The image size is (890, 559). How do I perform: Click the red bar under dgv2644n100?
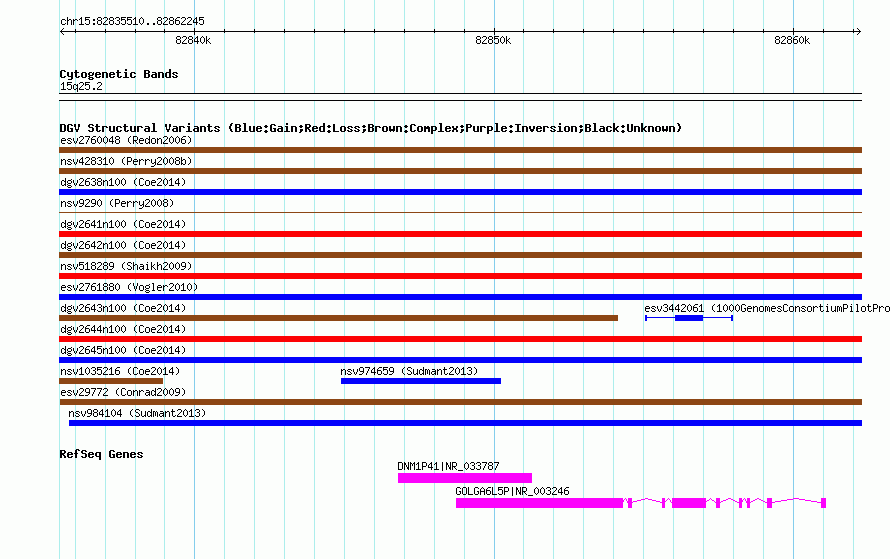click(x=460, y=339)
